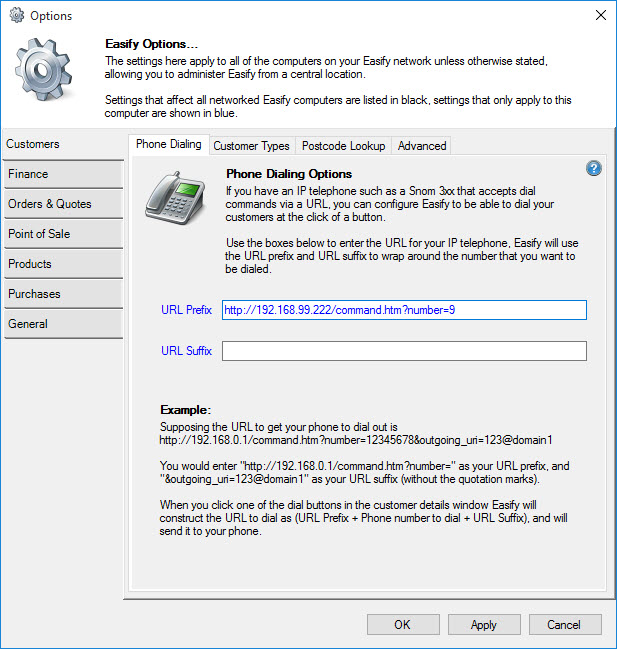Screen dimensions: 617x649
Task: Switch to the General settings category
Action: pos(61,324)
